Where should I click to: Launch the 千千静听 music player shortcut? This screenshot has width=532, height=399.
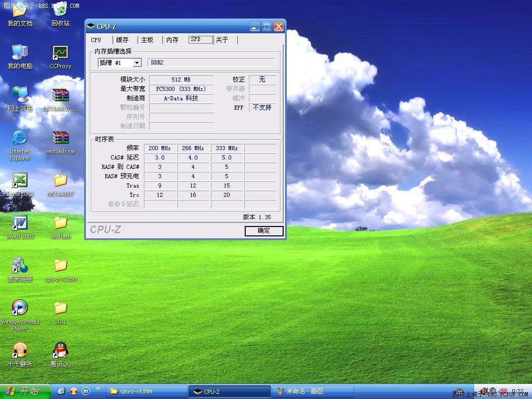20,355
